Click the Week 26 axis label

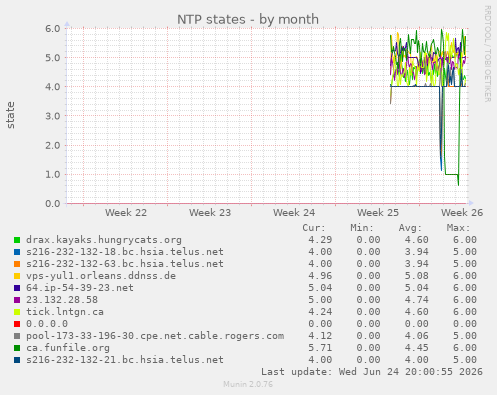coord(462,213)
